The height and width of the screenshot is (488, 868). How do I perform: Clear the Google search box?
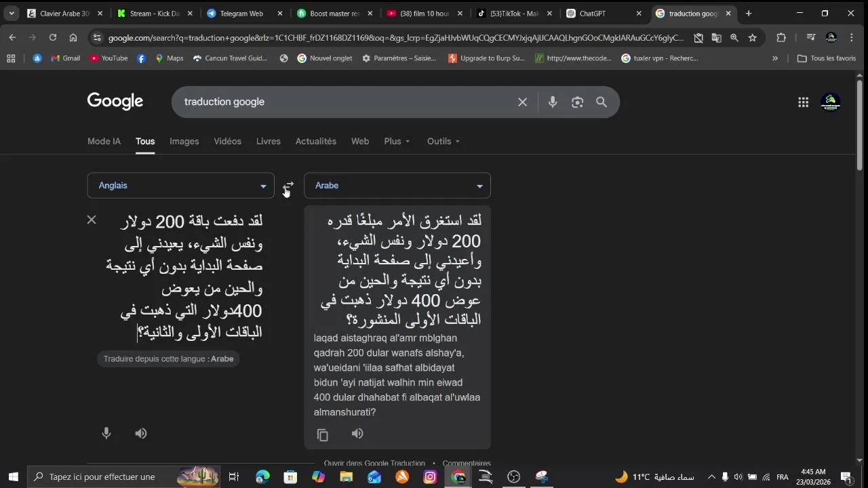click(523, 102)
